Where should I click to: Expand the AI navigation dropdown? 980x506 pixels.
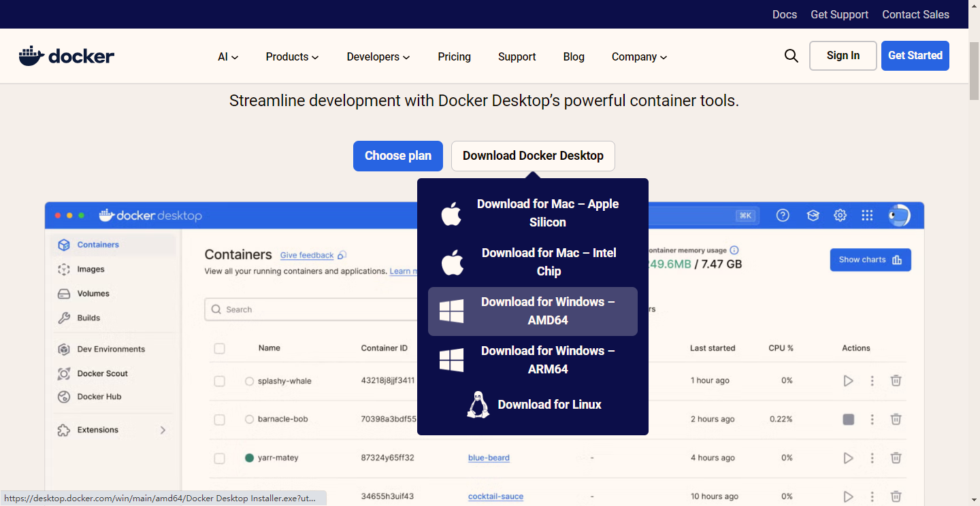tap(228, 57)
